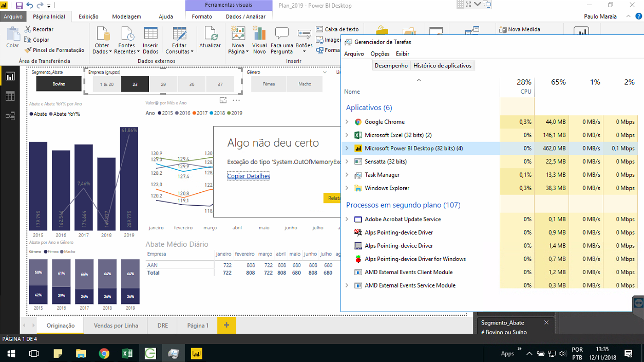644x362 pixels.
Task: Open Excel from the Windows taskbar
Action: click(127, 353)
